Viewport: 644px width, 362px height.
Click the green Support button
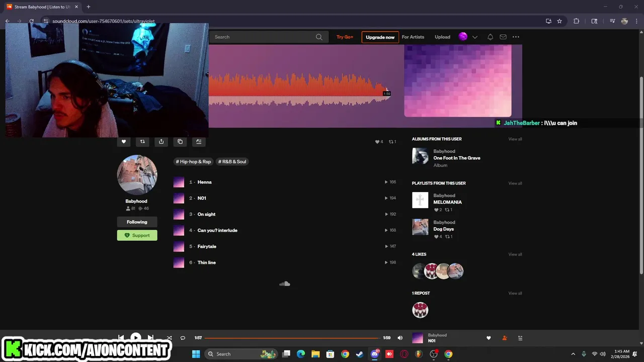137,235
